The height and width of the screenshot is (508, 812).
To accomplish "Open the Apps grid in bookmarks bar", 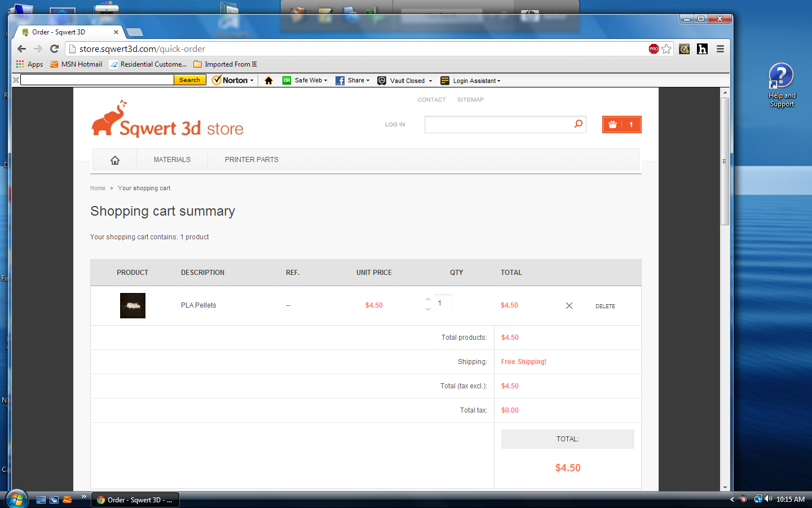I will pyautogui.click(x=29, y=64).
